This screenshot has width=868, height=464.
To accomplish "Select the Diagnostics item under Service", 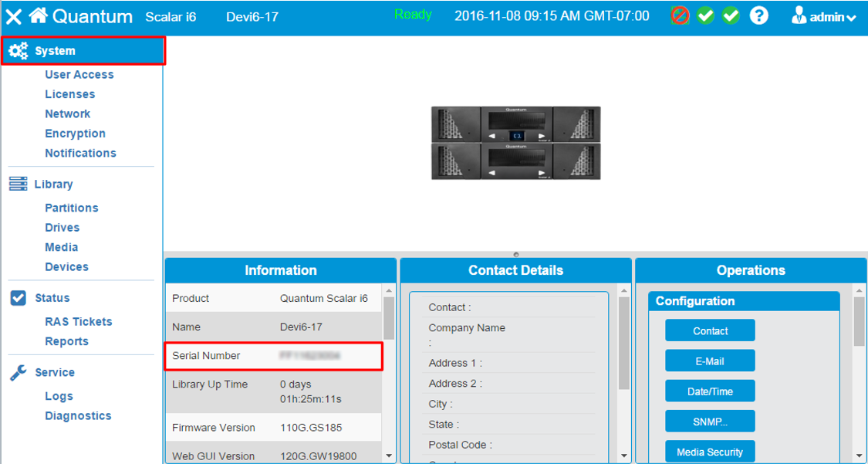I will pyautogui.click(x=78, y=416).
